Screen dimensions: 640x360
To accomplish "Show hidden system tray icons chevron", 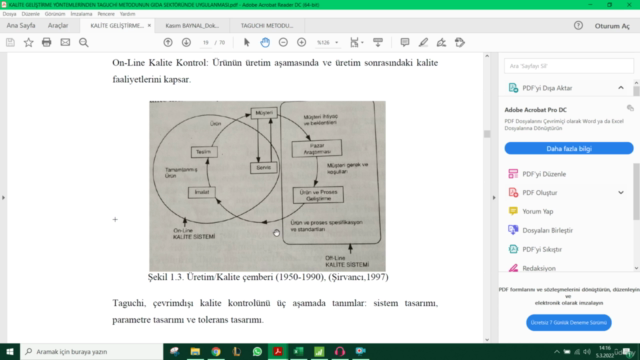I will pyautogui.click(x=557, y=351).
